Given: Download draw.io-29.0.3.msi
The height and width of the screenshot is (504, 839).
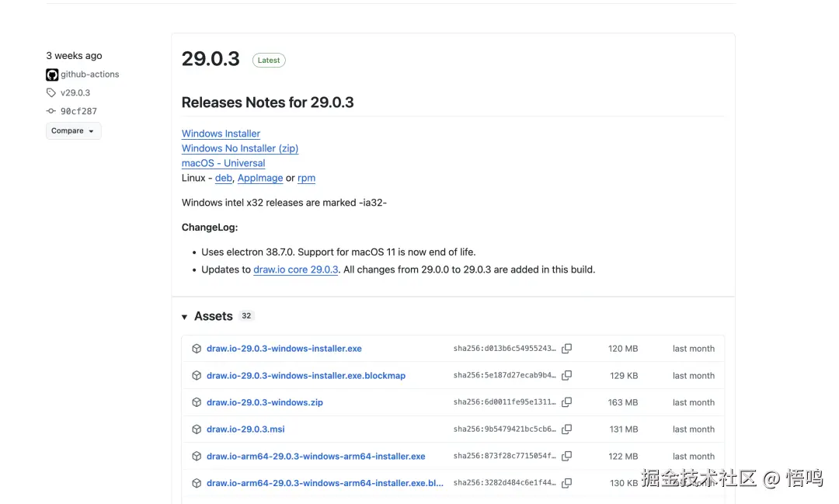Looking at the screenshot, I should coord(245,429).
